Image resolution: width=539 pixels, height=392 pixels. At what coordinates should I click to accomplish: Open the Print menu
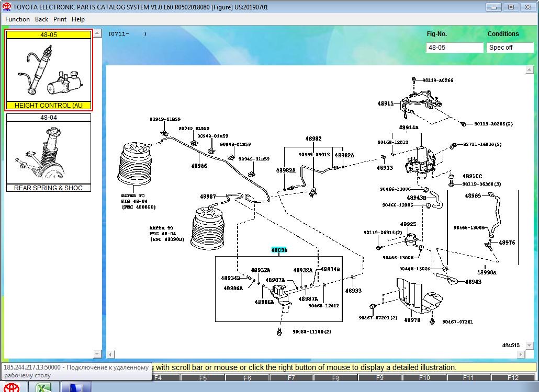[x=60, y=19]
